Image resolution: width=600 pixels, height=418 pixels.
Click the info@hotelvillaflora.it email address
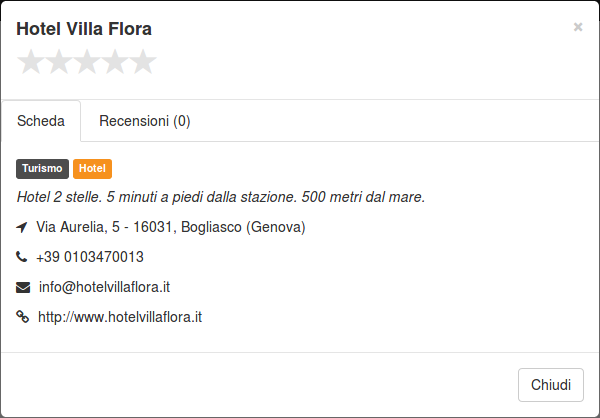104,287
